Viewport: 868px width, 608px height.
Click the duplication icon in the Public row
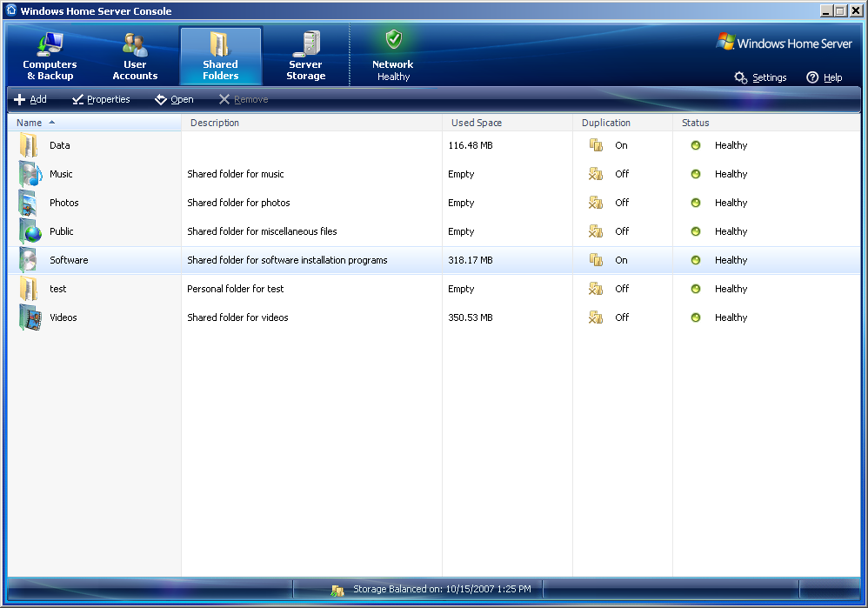coord(596,231)
